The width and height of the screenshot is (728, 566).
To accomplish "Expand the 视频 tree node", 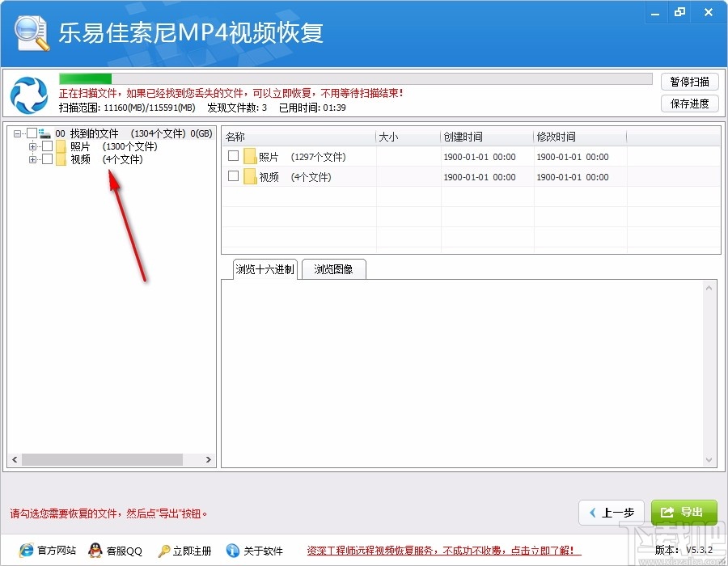I will (32, 159).
